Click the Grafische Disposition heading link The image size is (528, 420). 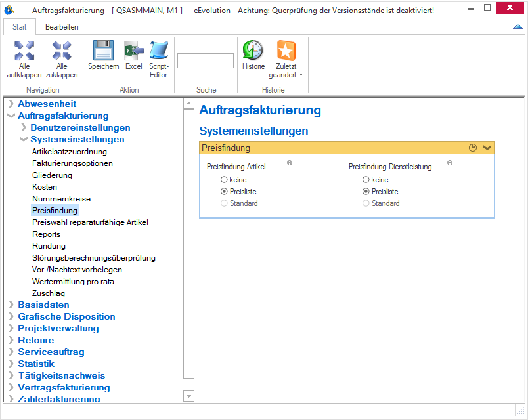[67, 316]
